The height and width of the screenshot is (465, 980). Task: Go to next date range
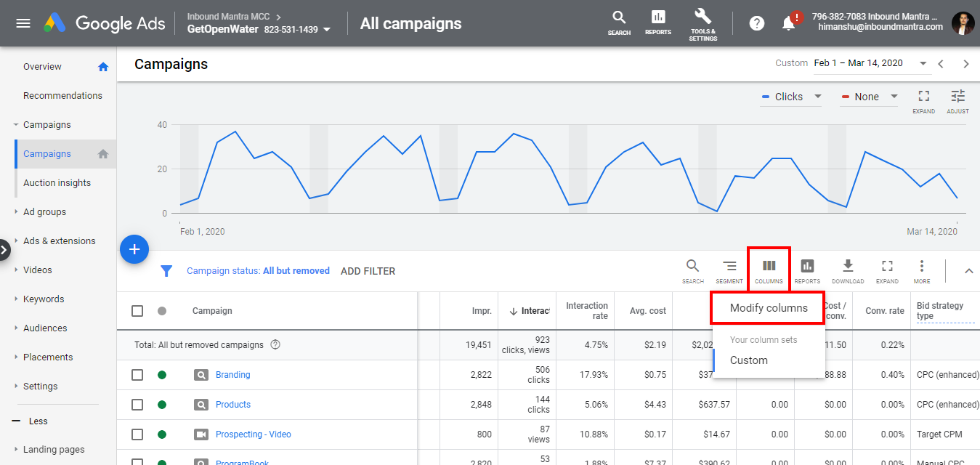966,64
